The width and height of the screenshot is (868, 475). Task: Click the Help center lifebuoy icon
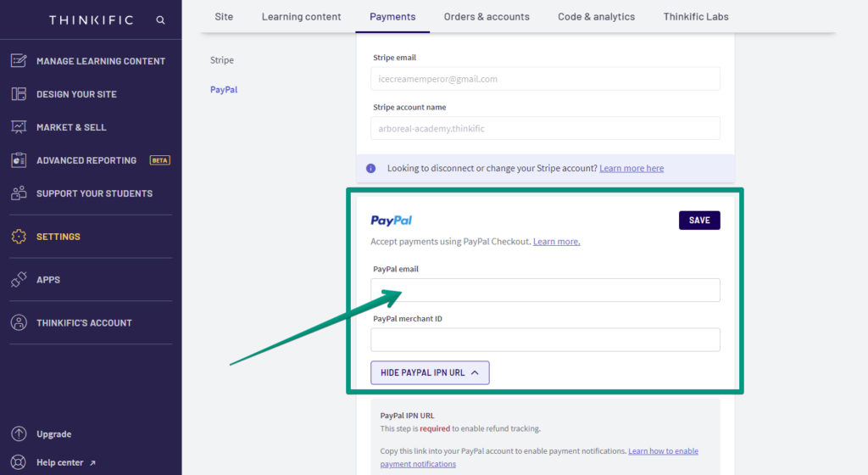click(x=19, y=462)
